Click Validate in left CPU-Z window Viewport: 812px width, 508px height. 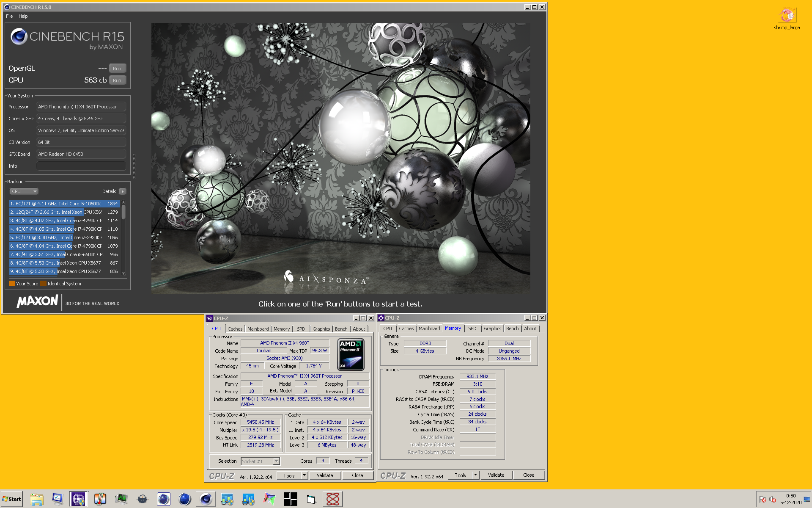click(x=325, y=475)
